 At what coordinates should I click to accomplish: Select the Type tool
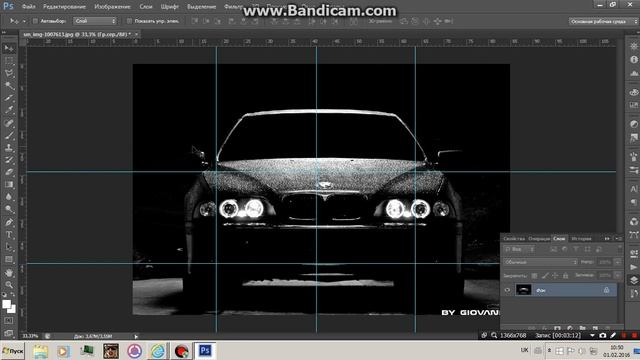pos(9,235)
